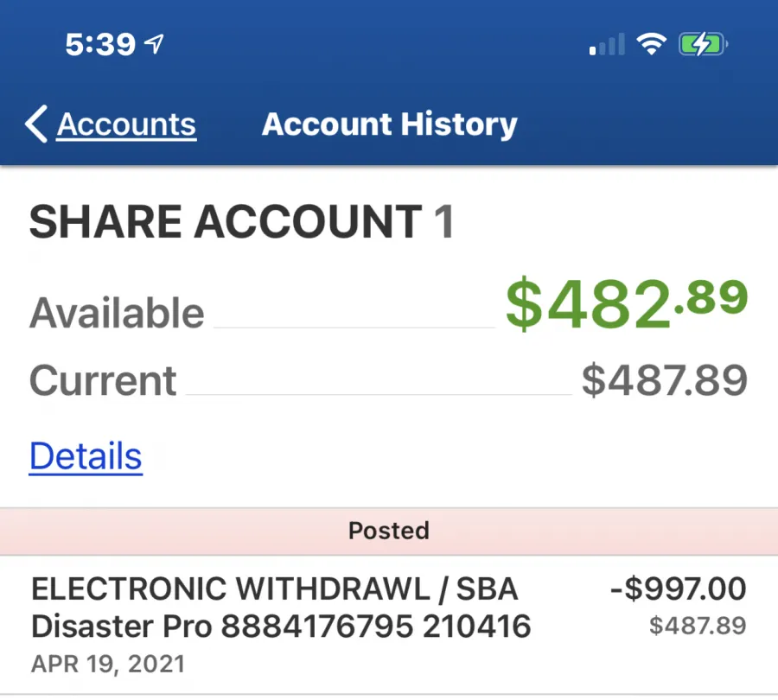Tap the APR 19, 2021 transaction date

point(108,664)
